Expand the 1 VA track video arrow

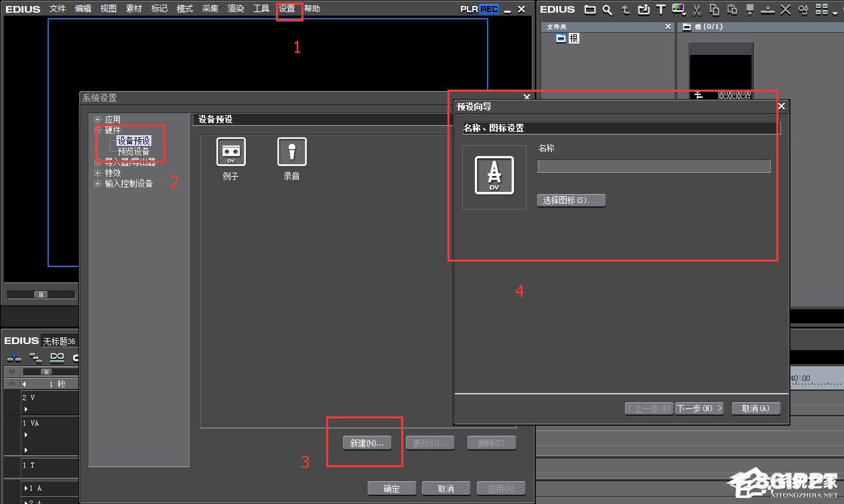pos(26,436)
